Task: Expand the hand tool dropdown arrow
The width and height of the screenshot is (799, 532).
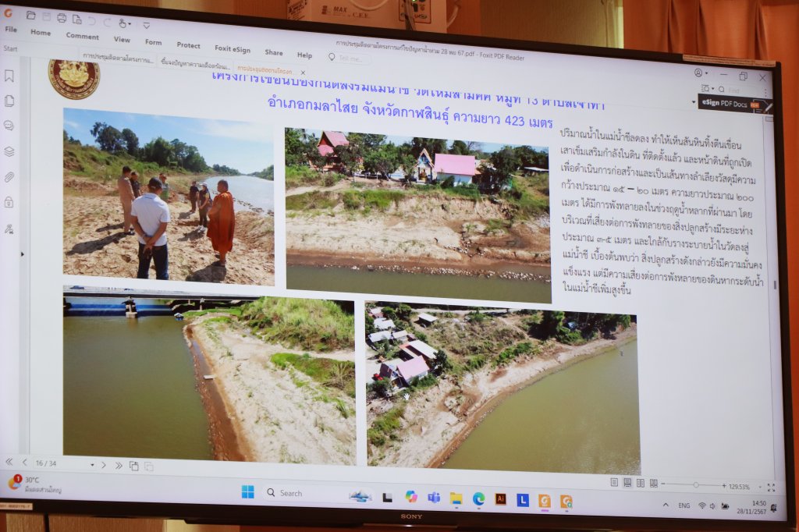Action: point(130,24)
